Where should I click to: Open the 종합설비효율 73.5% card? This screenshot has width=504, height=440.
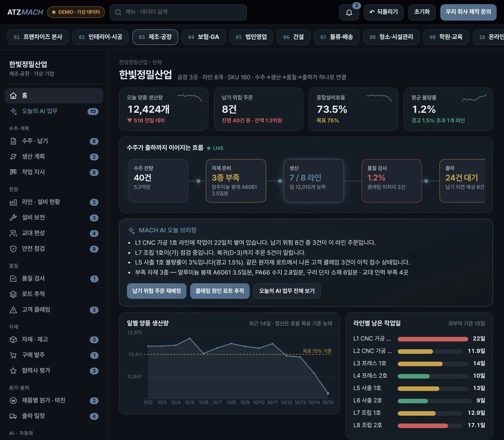(353, 109)
